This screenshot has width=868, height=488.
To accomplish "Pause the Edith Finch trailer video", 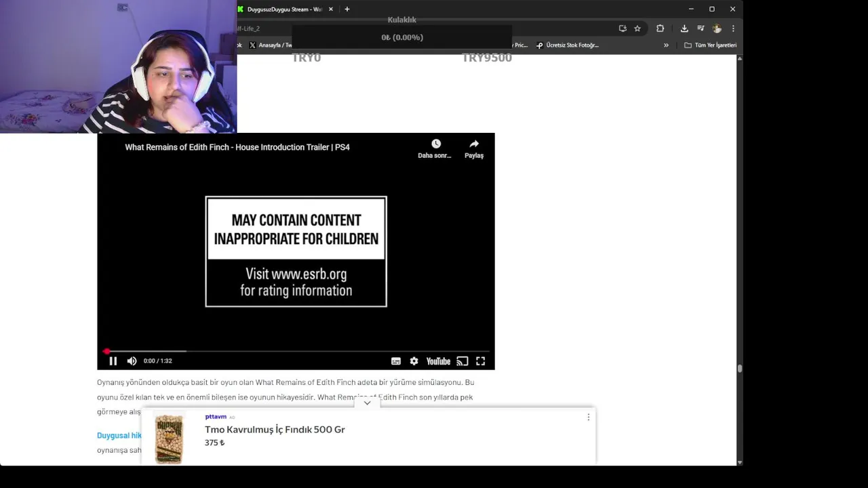I will 113,361.
